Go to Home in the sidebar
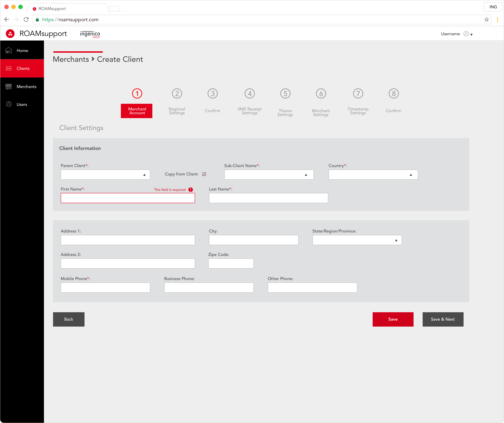504x423 pixels. tap(22, 50)
